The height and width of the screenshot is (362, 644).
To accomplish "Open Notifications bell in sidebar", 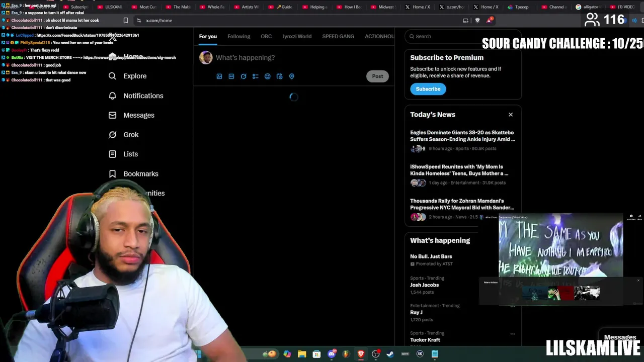I will [136, 96].
